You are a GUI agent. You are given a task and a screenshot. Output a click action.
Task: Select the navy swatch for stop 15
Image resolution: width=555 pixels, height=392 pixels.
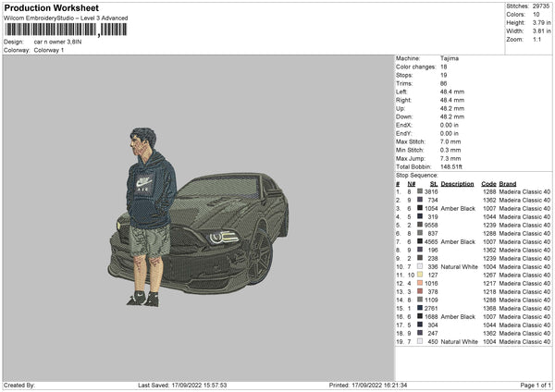point(419,308)
